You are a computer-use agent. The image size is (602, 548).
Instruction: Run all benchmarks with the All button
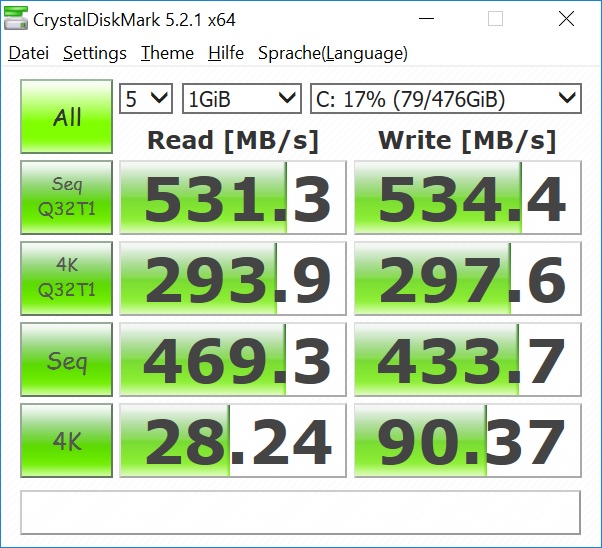(x=66, y=116)
